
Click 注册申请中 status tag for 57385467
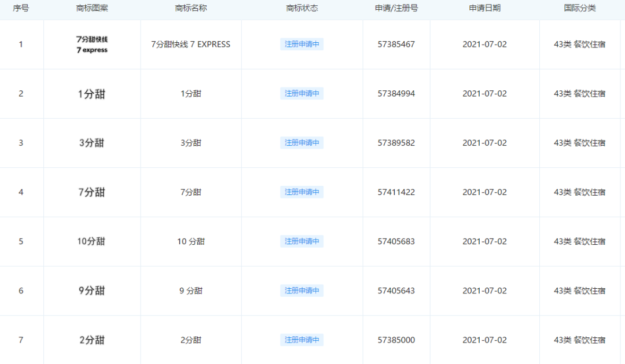coord(302,44)
